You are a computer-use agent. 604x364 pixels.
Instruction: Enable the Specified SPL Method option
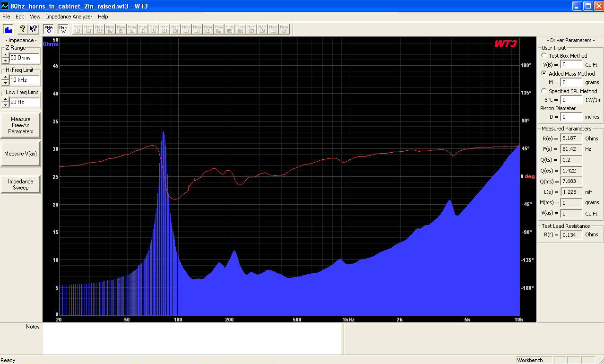tap(544, 91)
